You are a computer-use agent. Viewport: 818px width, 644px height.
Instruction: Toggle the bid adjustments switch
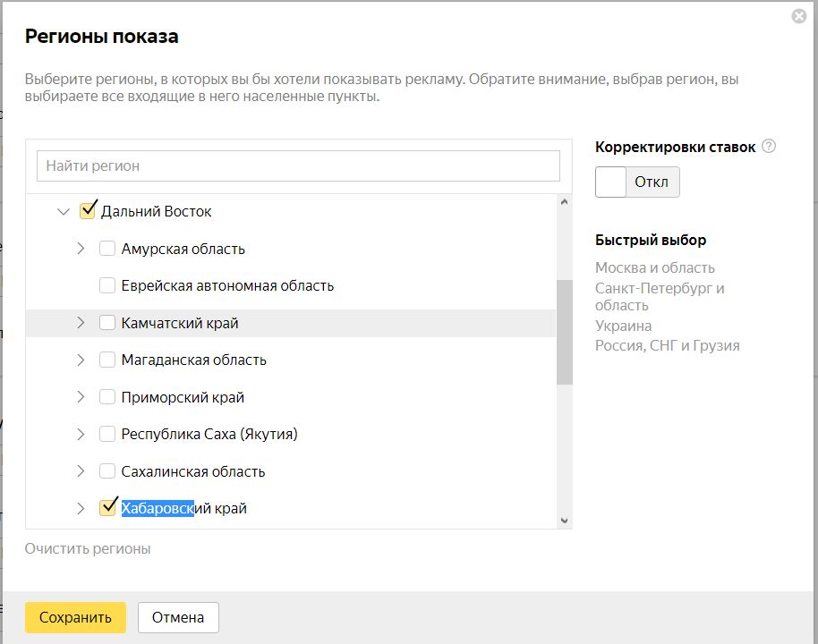click(x=637, y=182)
